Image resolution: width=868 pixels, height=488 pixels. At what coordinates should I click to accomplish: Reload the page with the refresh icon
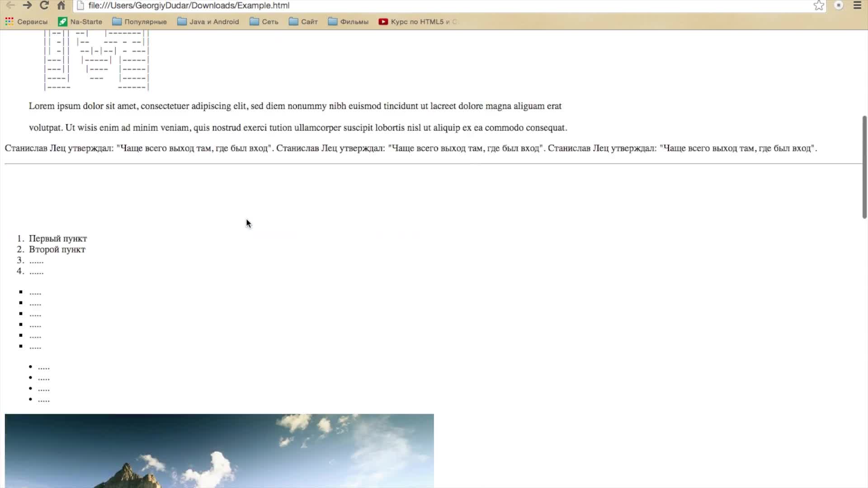[x=44, y=5]
